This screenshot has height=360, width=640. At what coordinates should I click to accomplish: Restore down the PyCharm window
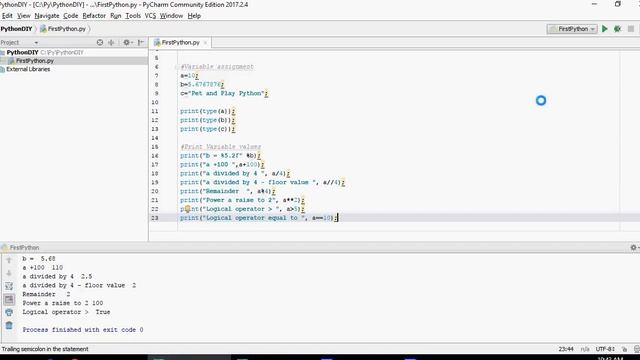tap(618, 4)
